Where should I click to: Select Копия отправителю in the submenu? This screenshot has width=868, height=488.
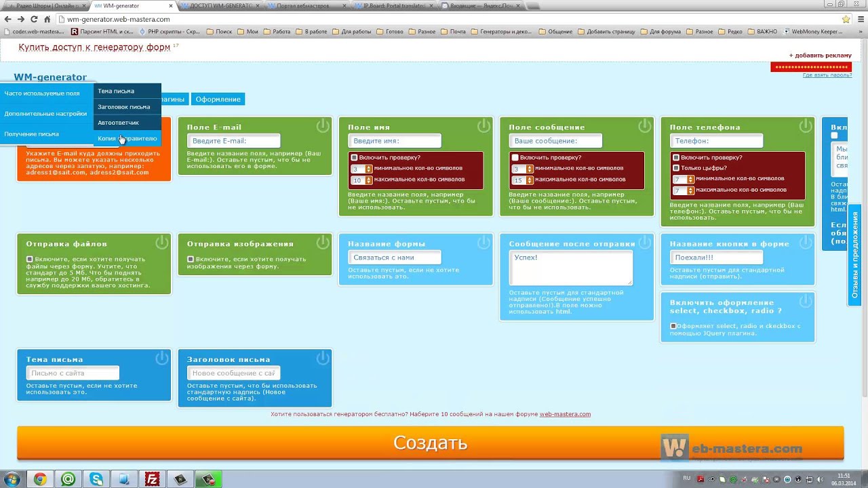pos(127,138)
